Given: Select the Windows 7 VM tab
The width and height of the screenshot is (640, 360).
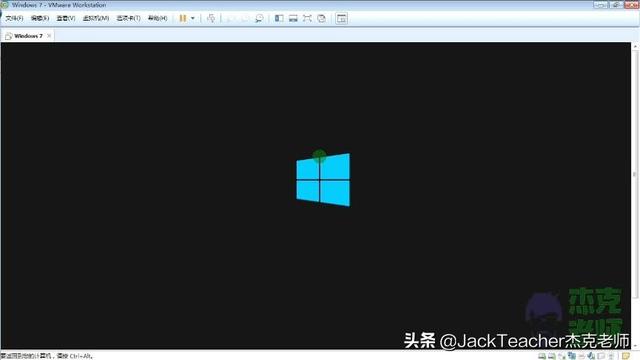Looking at the screenshot, I should point(27,36).
